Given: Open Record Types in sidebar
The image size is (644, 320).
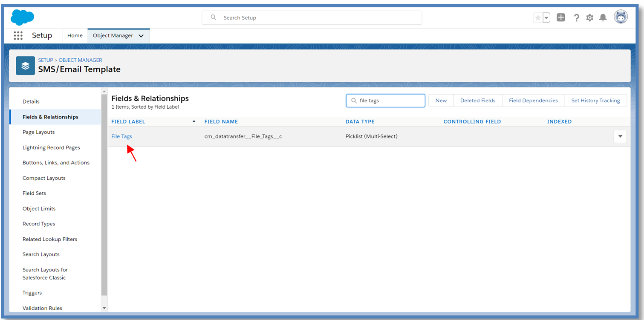Looking at the screenshot, I should pyautogui.click(x=39, y=224).
